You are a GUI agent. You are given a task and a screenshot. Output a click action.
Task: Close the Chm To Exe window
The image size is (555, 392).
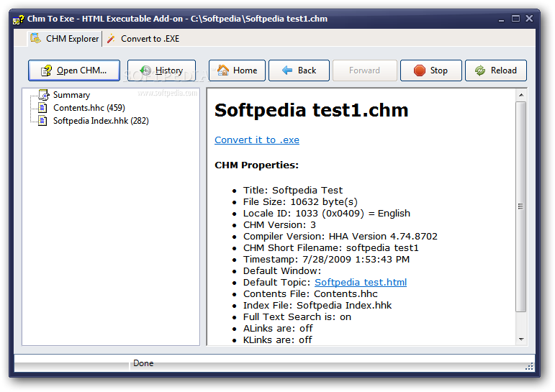point(529,19)
